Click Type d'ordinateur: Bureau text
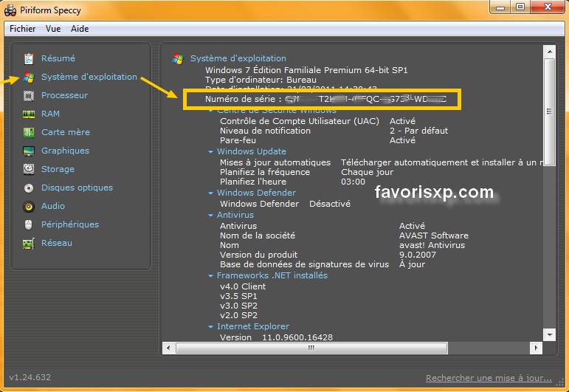Screen dimensions: 569x392 click(x=261, y=80)
